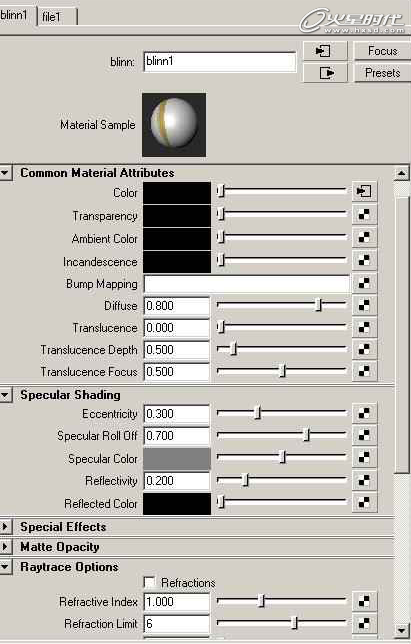This screenshot has width=411, height=644.
Task: Open the gray Specular Color swatch
Action: (177, 459)
